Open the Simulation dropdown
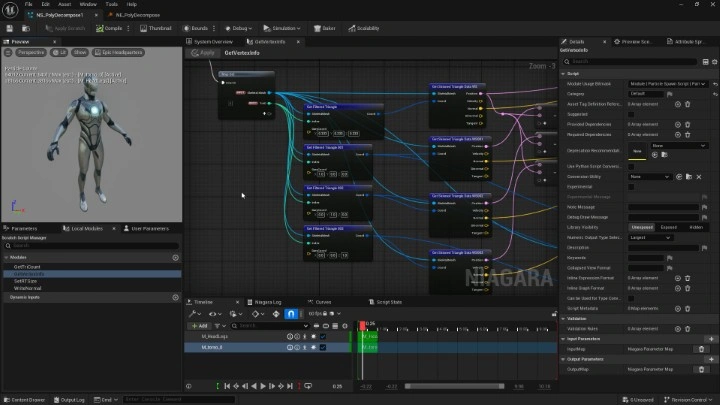This screenshot has height=405, width=720. (284, 29)
